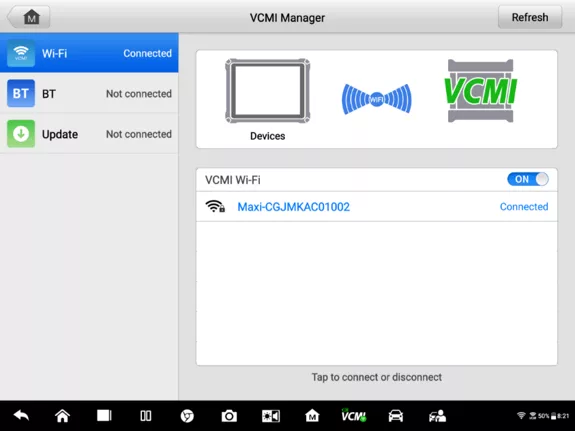Tap the brightness and volume icon

(271, 416)
